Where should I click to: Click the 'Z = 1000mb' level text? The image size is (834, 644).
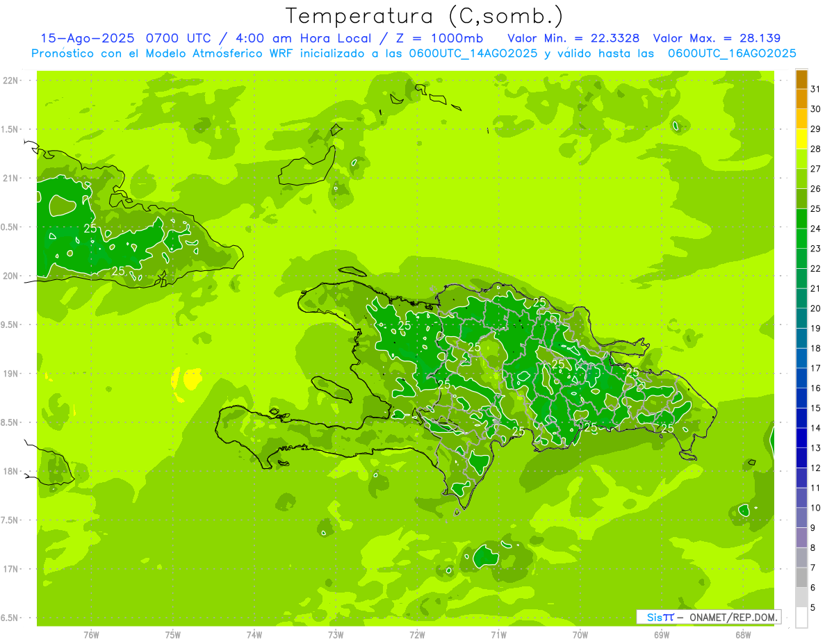point(439,39)
